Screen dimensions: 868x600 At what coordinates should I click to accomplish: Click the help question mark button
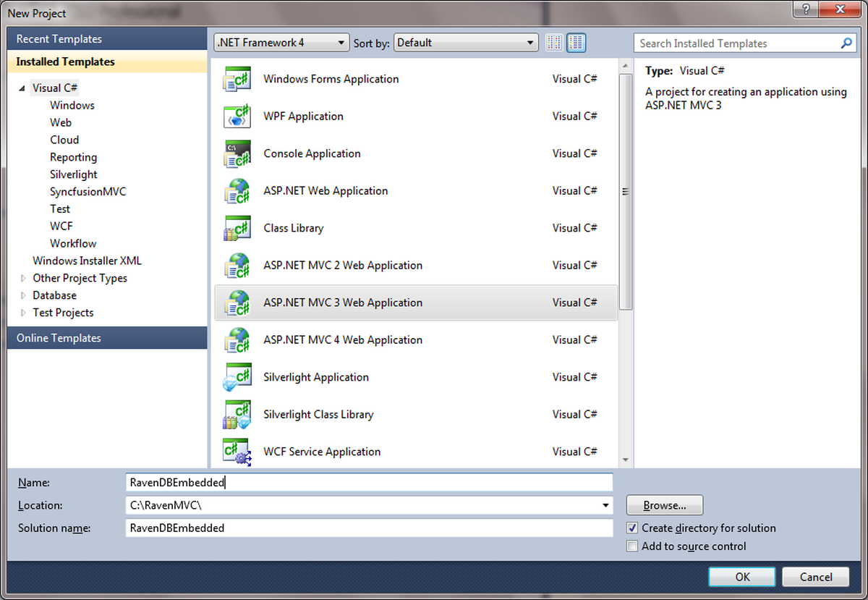click(806, 8)
